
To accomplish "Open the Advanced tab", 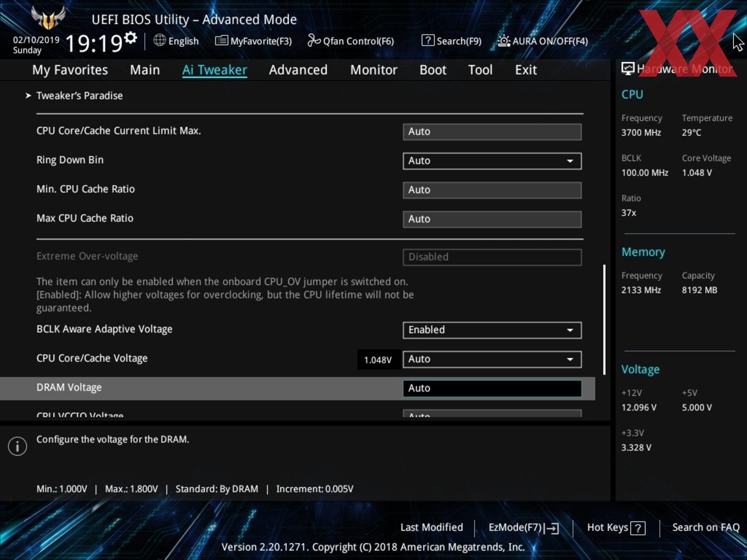I will click(x=298, y=70).
